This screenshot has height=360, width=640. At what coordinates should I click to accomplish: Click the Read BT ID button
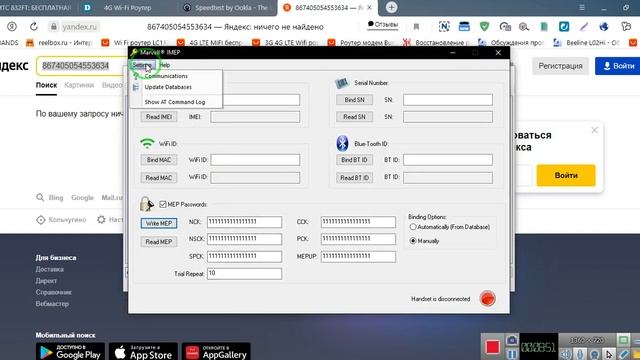(354, 178)
